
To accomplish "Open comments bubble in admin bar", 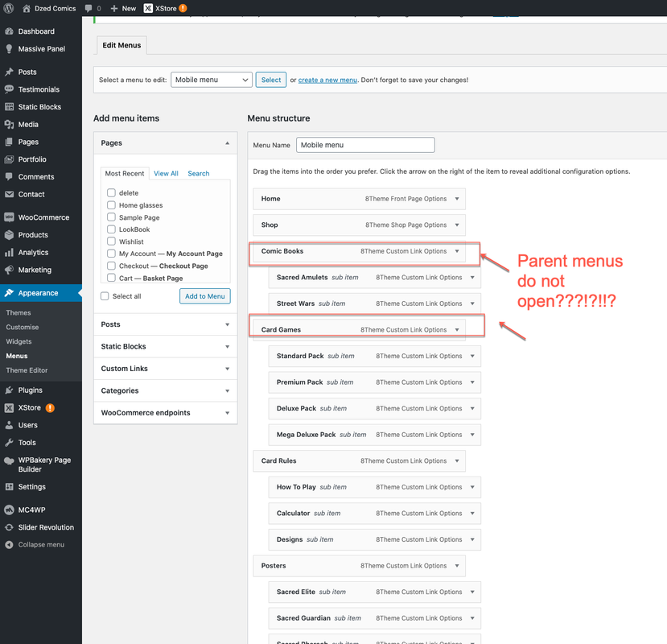I will click(89, 8).
